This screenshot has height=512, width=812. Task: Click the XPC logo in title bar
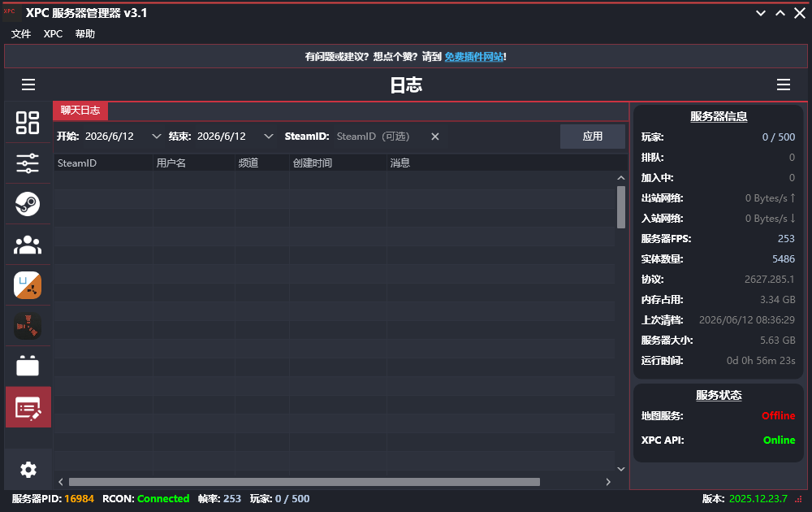(11, 12)
